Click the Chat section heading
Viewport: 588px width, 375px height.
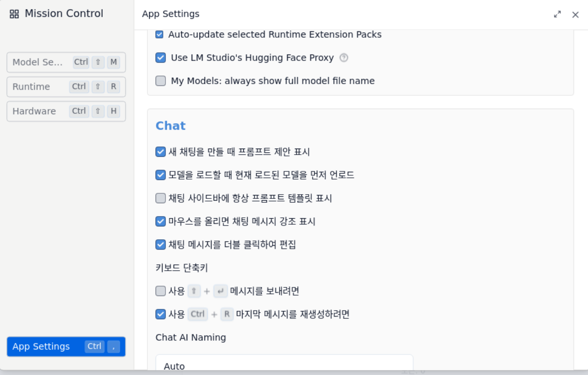171,126
